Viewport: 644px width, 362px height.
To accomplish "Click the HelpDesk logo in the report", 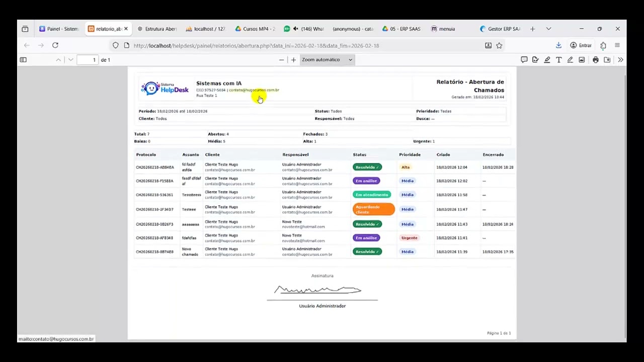I will pyautogui.click(x=165, y=88).
